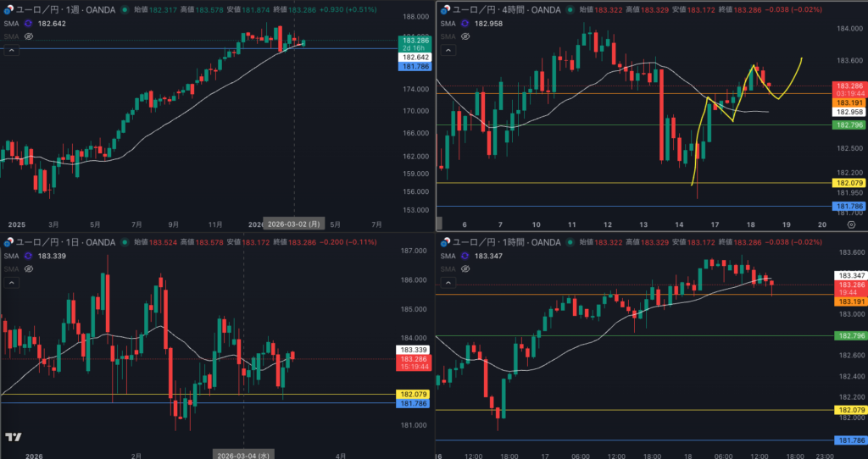Show hidden SMA indicator on weekly chart
This screenshot has height=459, width=868.
28,37
